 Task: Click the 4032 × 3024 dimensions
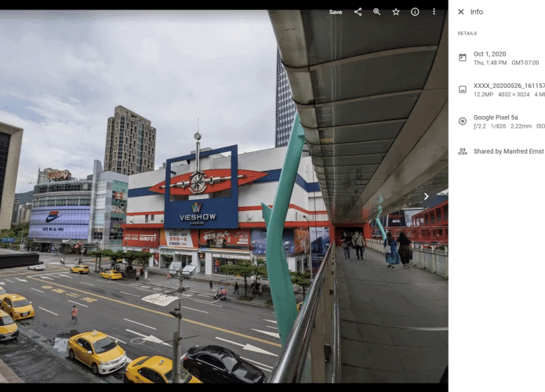pos(514,95)
